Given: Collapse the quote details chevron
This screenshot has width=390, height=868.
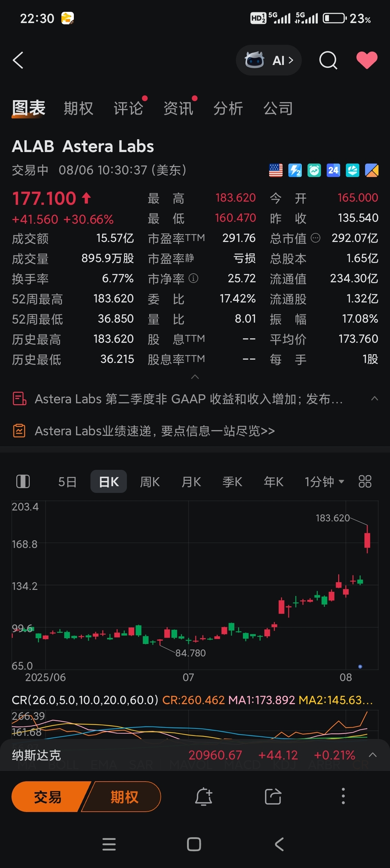Looking at the screenshot, I should tap(195, 377).
